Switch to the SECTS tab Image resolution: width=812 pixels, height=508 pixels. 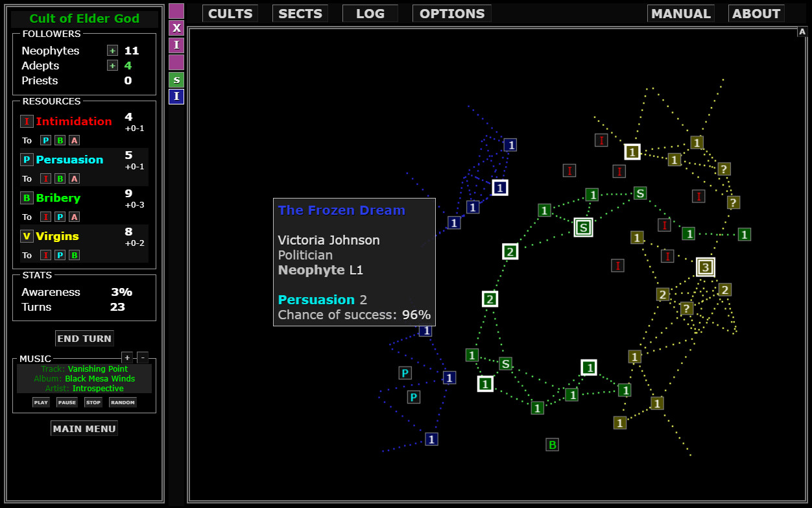tap(300, 13)
